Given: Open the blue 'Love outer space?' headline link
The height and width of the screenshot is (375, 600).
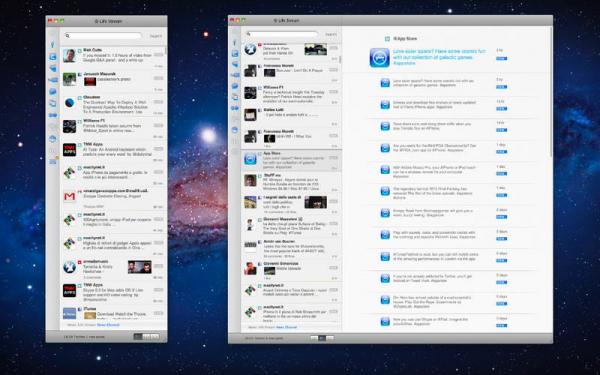Looking at the screenshot, I should click(439, 57).
